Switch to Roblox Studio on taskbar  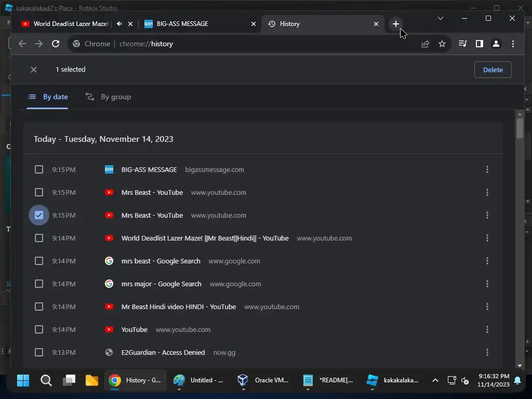tap(393, 380)
